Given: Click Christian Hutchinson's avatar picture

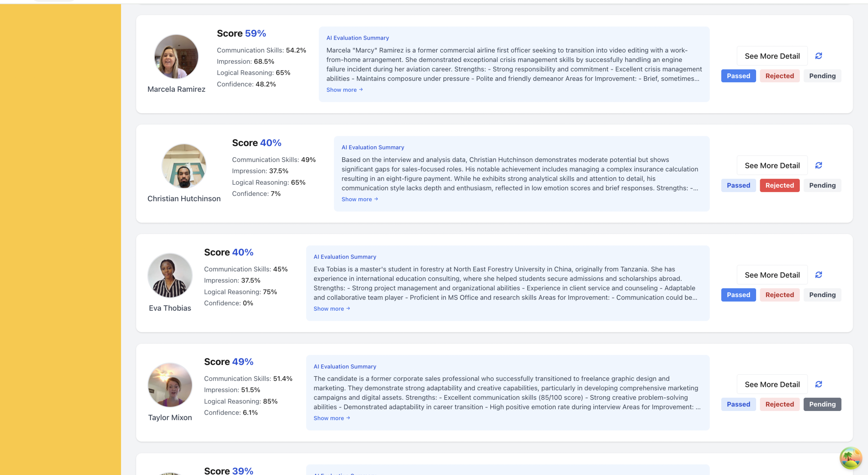Looking at the screenshot, I should pos(184,166).
